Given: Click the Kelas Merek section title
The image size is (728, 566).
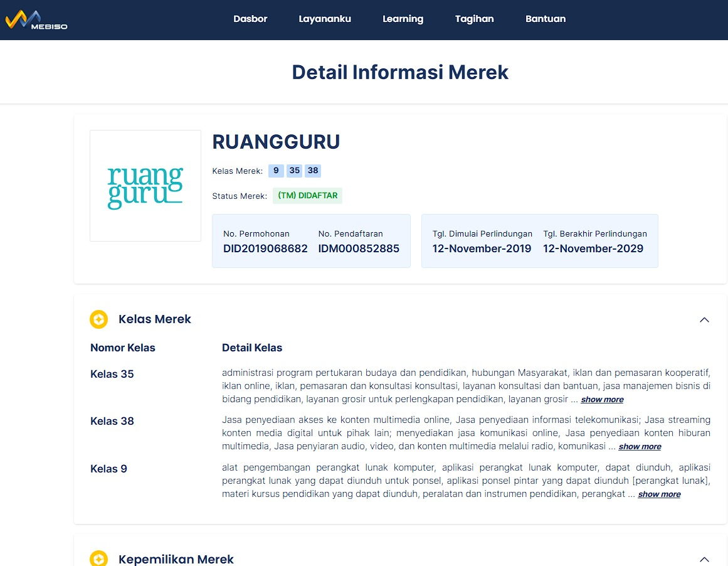Looking at the screenshot, I should (155, 319).
